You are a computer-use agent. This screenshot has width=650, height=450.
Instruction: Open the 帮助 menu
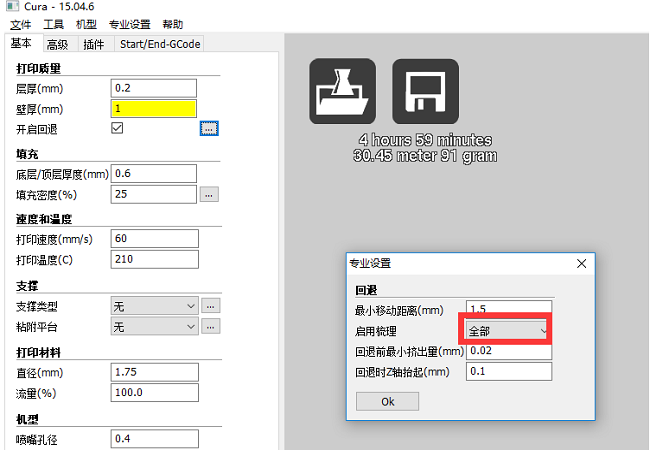172,24
